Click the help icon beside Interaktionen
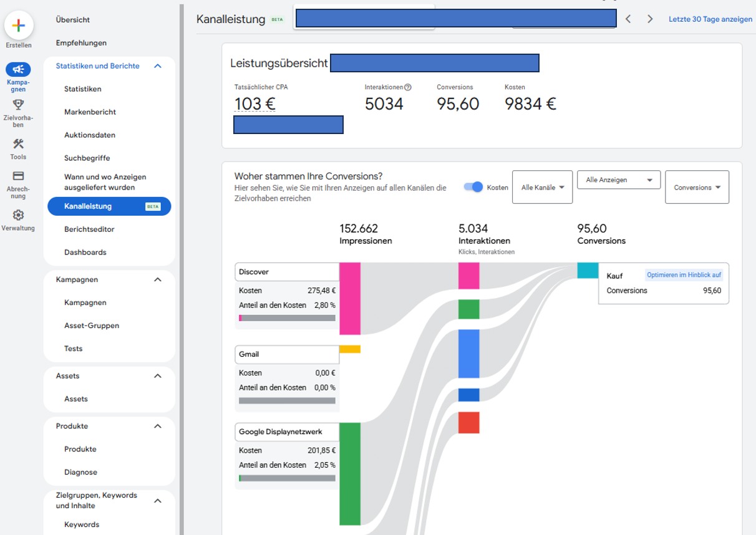This screenshot has height=535, width=756. (x=408, y=88)
